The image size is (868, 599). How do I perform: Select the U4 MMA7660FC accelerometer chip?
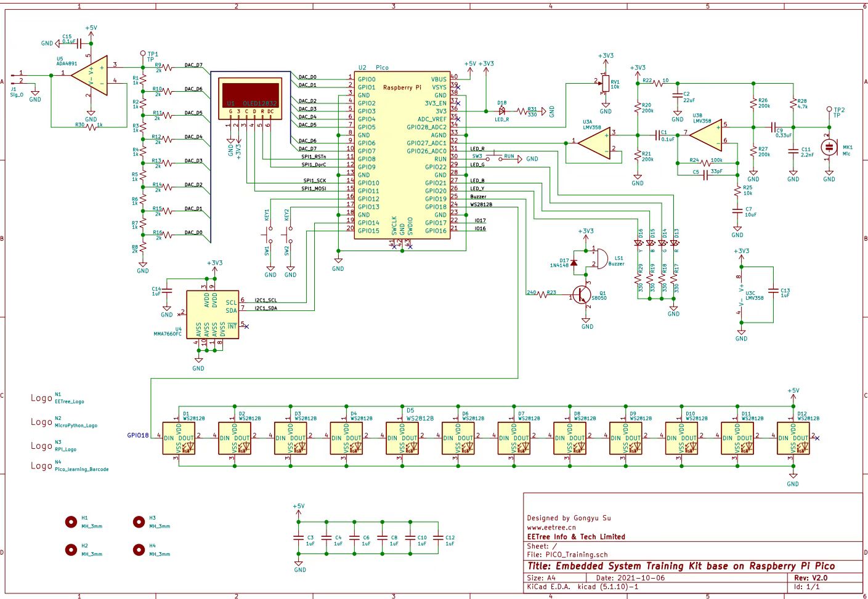coord(214,315)
